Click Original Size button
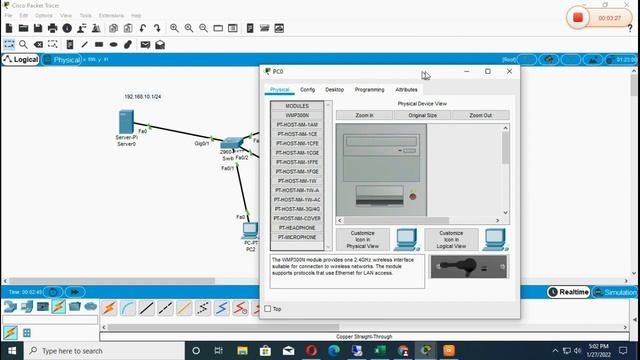 (422, 115)
